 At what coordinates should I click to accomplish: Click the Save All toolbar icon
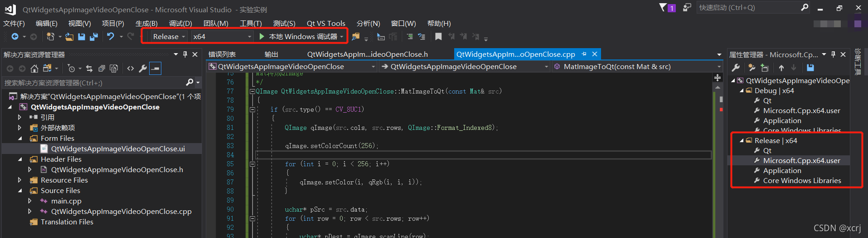click(x=94, y=36)
